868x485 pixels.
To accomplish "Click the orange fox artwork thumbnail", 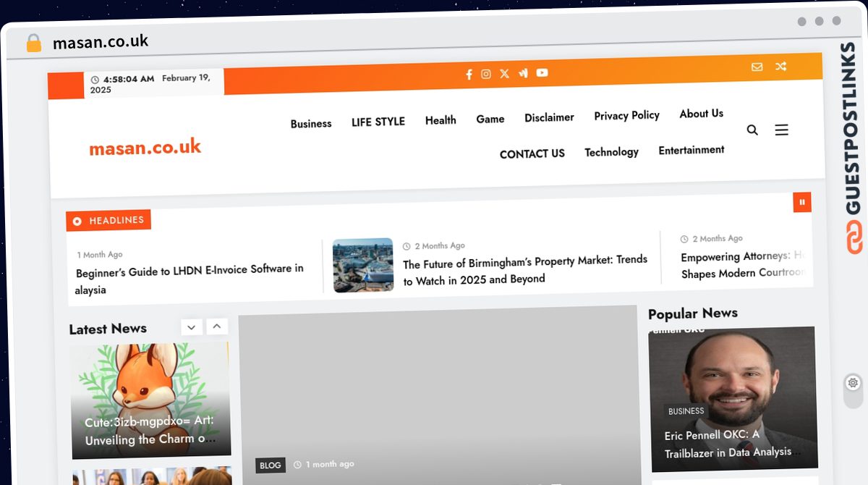I will (150, 400).
